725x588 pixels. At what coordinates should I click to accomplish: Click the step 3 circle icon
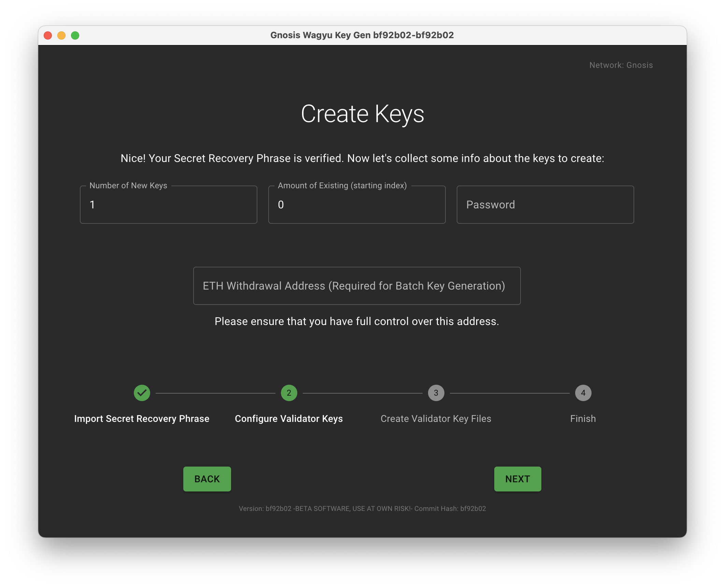coord(436,393)
